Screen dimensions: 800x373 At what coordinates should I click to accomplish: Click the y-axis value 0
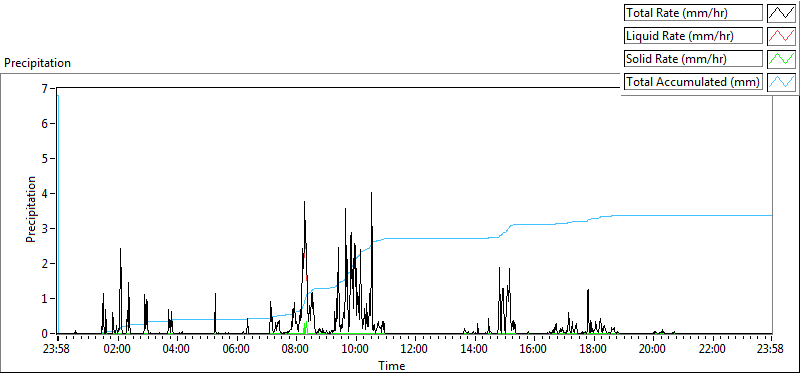[x=44, y=333]
